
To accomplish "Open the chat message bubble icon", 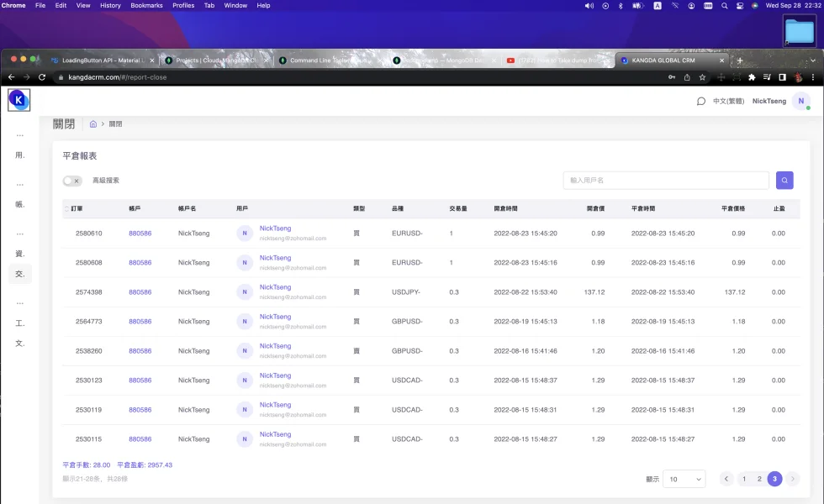I will (x=701, y=102).
